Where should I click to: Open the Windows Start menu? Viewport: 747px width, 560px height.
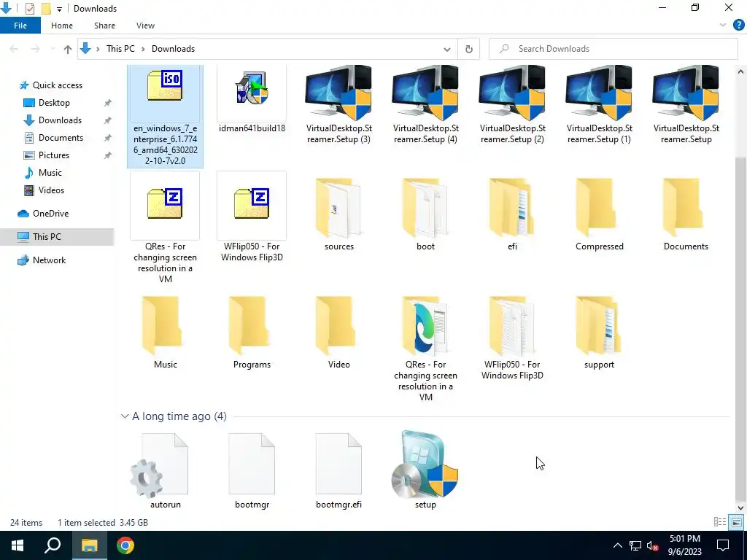pos(18,545)
